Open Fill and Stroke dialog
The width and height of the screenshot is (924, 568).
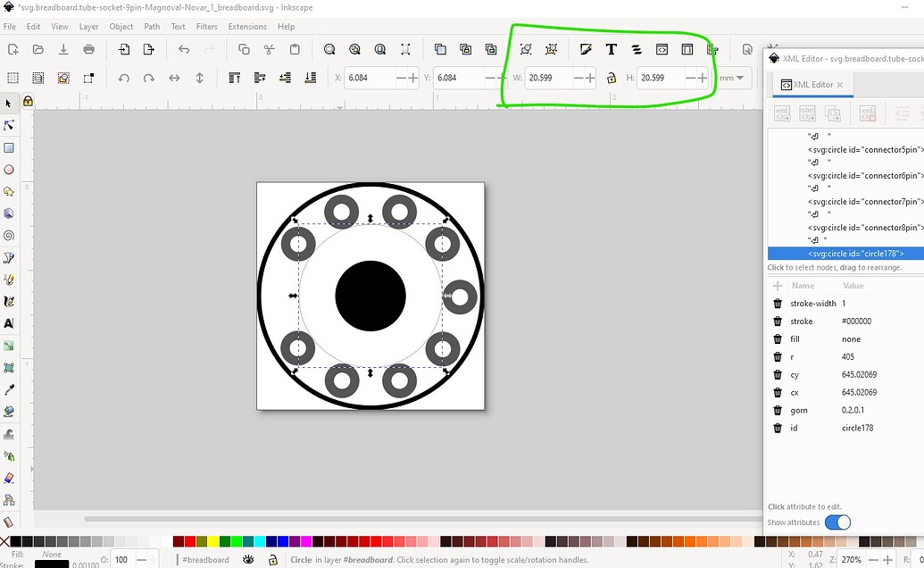coord(585,49)
